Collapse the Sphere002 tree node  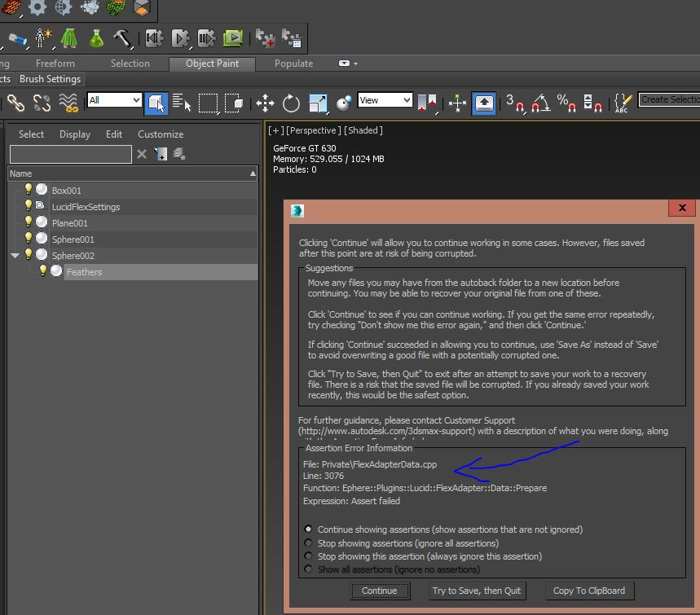(15, 256)
